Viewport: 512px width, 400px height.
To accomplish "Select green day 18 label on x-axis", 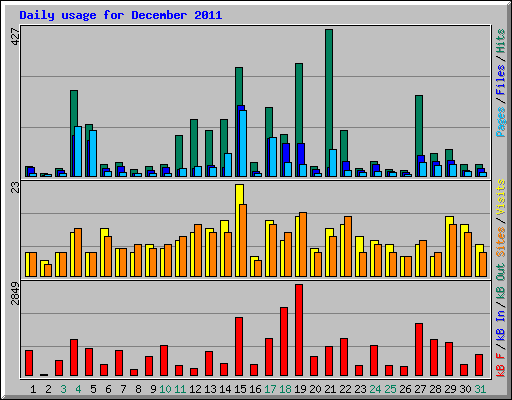I will coord(285,389).
